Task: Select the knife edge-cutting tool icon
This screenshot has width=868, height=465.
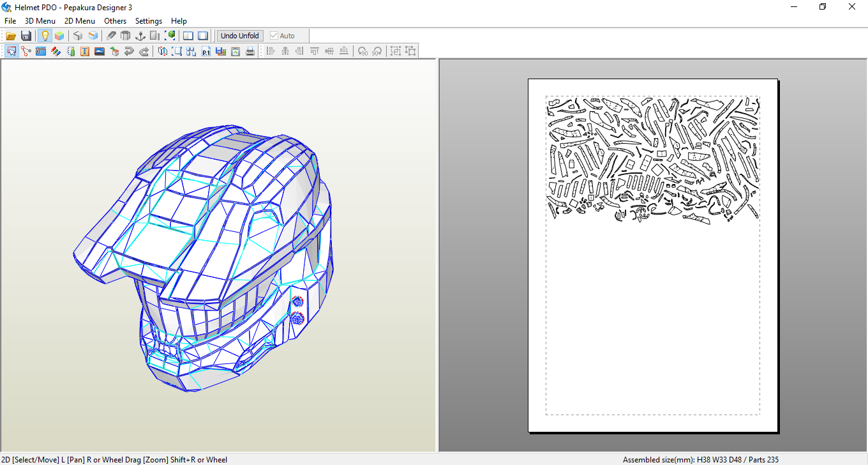Action: pyautogui.click(x=111, y=36)
